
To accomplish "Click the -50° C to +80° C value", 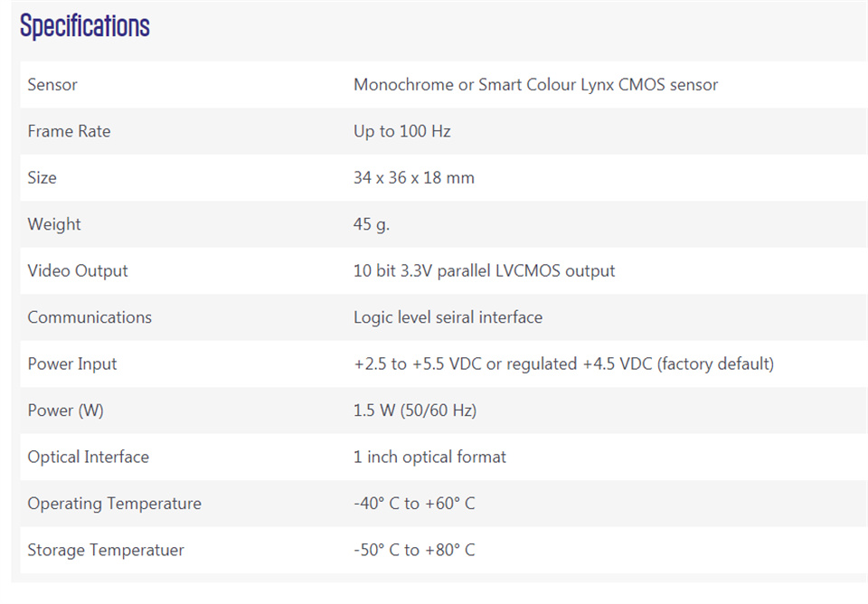I will [x=414, y=550].
